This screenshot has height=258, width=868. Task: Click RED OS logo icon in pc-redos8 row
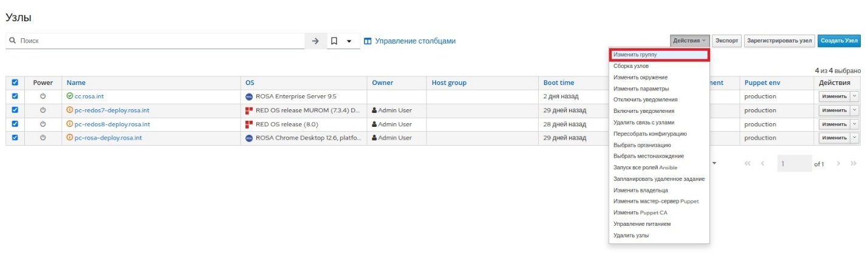pos(248,124)
